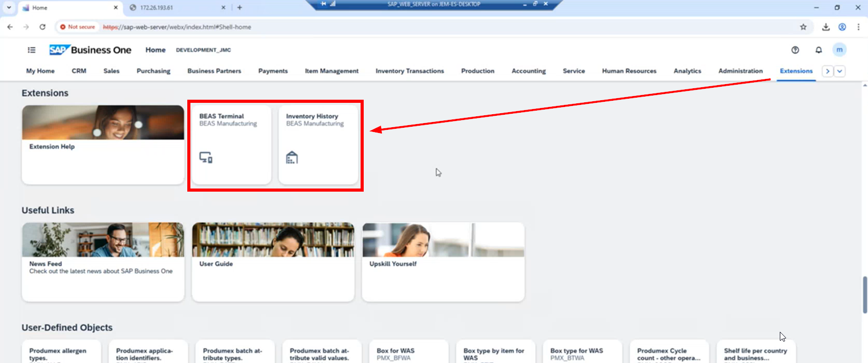Open Shelf life per country tile
Screen dimensions: 868x363
[x=756, y=352]
